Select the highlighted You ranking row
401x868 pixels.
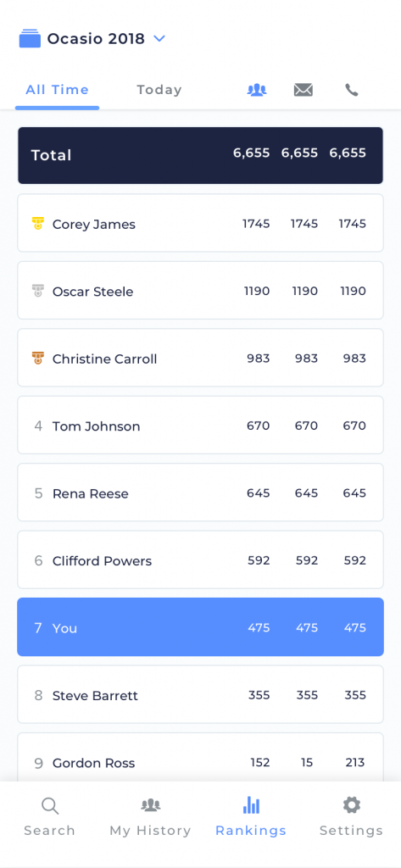click(200, 627)
